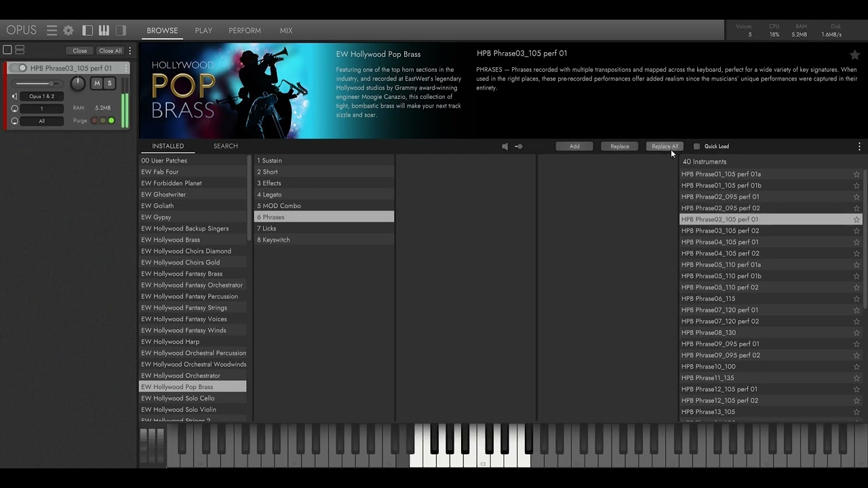The height and width of the screenshot is (488, 868).
Task: Toggle the right panel view icon
Action: (x=121, y=30)
